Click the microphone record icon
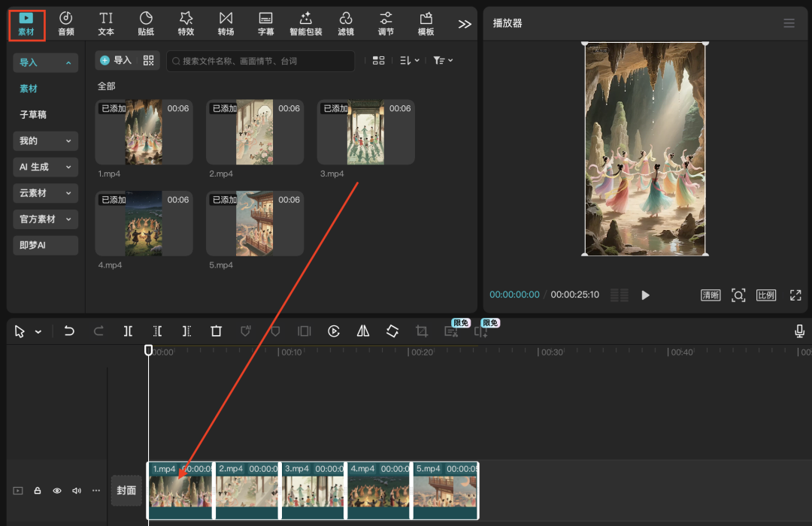812x526 pixels. click(x=800, y=331)
